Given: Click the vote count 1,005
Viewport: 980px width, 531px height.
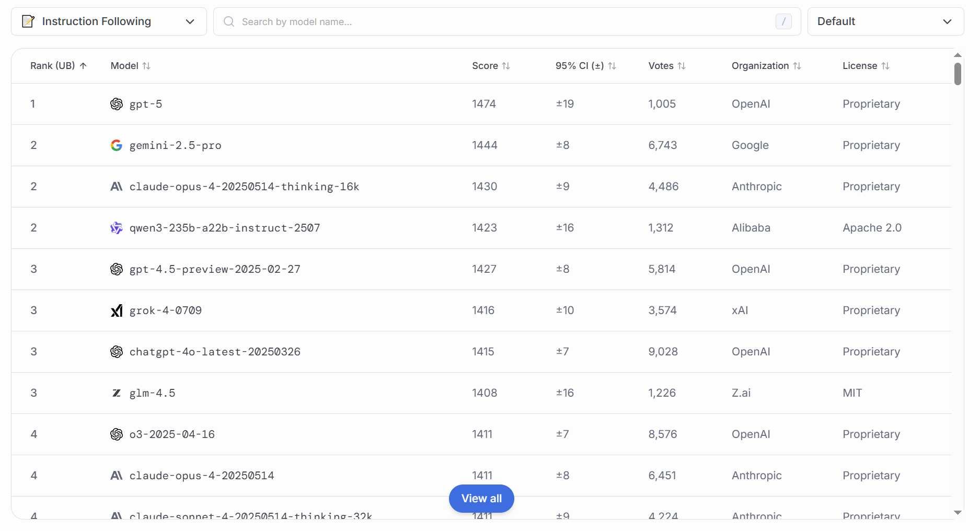Looking at the screenshot, I should click(662, 104).
